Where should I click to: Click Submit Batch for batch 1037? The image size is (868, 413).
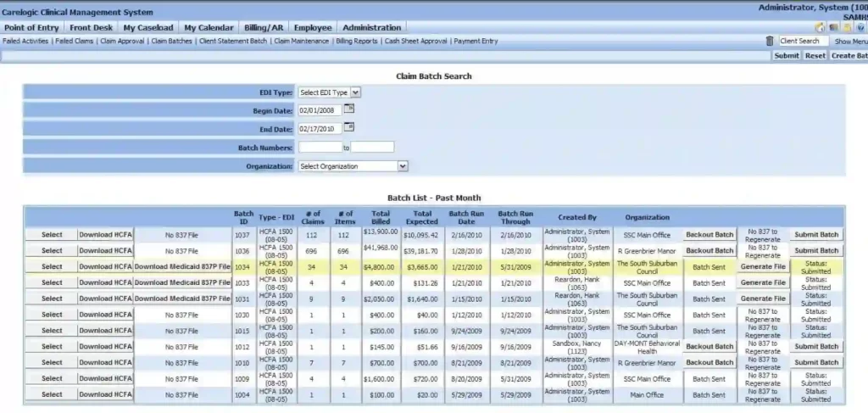point(816,235)
